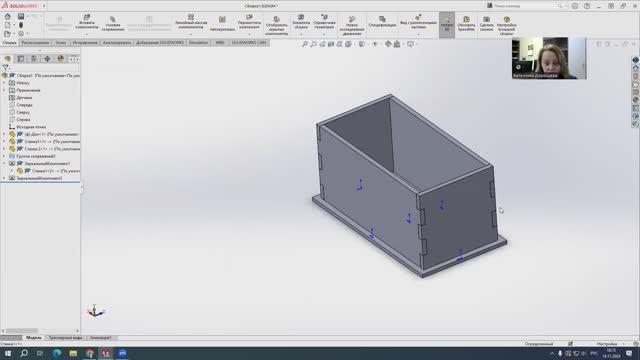Toggle the Instant3D button
Image resolution: width=640 pixels, height=360 pixels.
447,25
